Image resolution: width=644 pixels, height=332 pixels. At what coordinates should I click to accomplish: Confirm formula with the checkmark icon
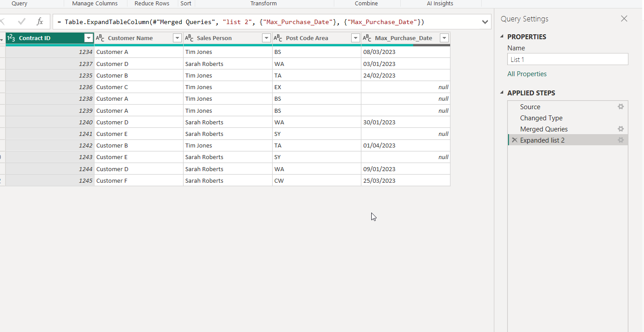(x=22, y=21)
